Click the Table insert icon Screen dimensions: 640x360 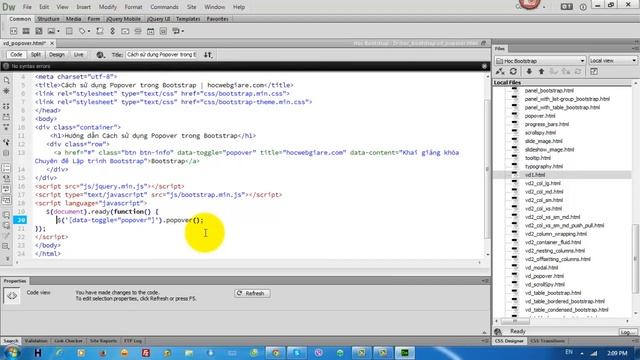click(69, 31)
